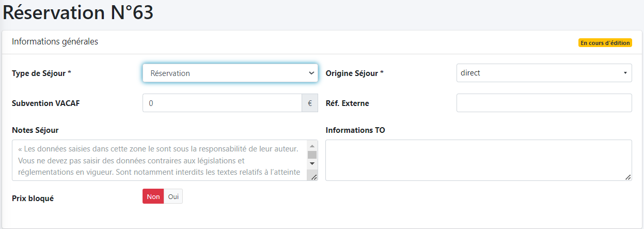Grab the Notes Séjour resize handle
This screenshot has width=644, height=229.
313,177
